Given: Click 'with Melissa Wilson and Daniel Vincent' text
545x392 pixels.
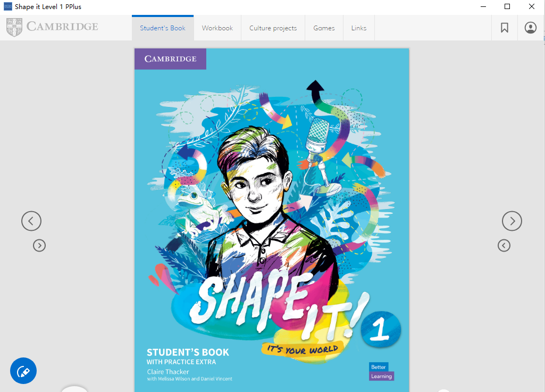Looking at the screenshot, I should 189,379.
